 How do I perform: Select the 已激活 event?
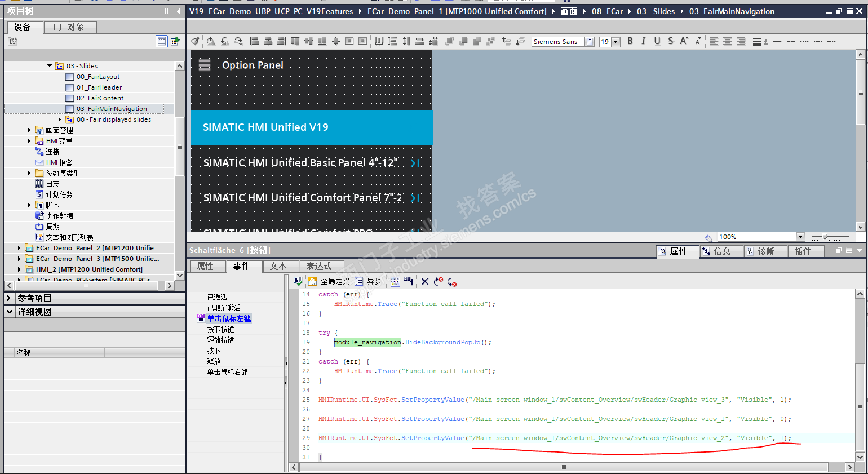tap(217, 297)
